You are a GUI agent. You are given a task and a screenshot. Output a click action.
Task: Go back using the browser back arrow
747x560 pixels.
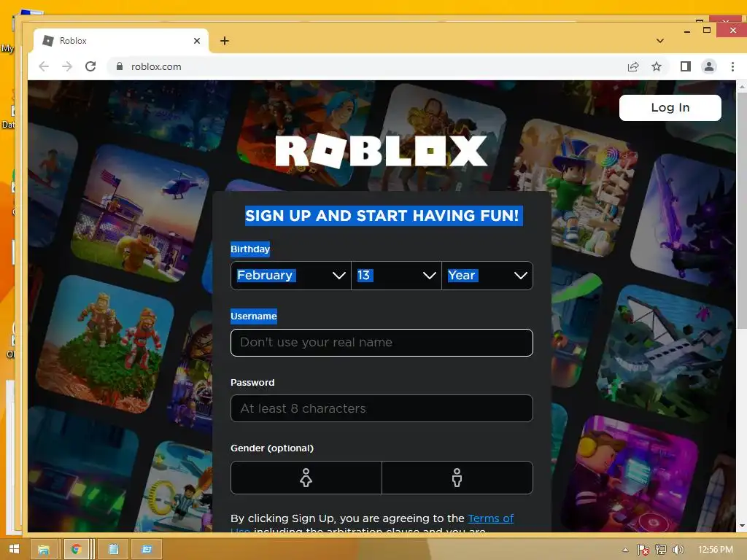click(44, 66)
